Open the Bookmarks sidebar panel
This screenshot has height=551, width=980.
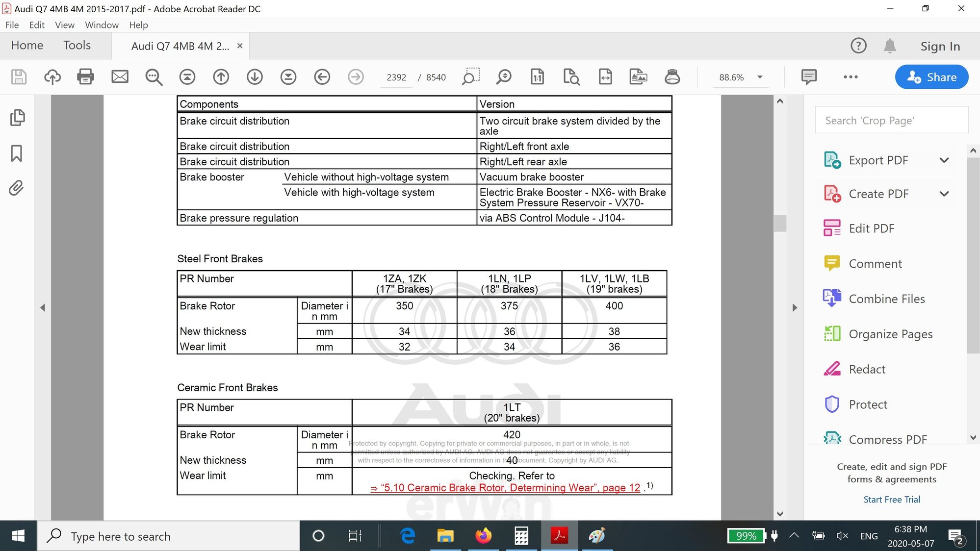(x=17, y=153)
